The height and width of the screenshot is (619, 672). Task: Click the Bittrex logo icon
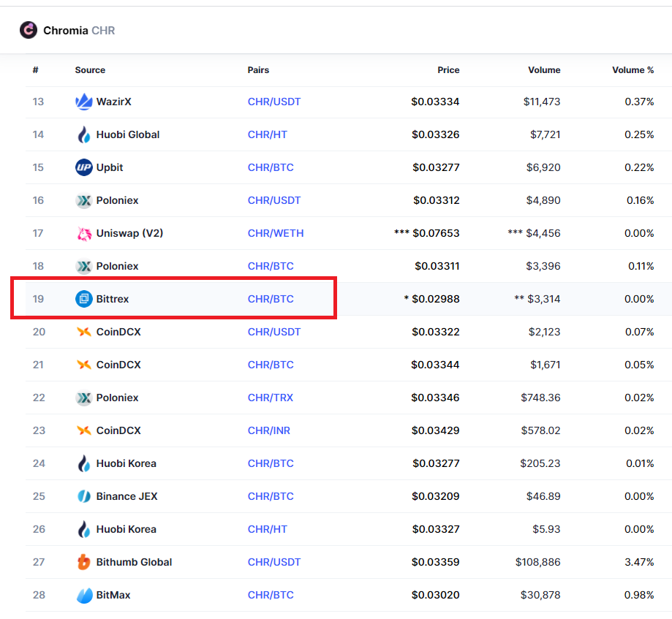[84, 299]
